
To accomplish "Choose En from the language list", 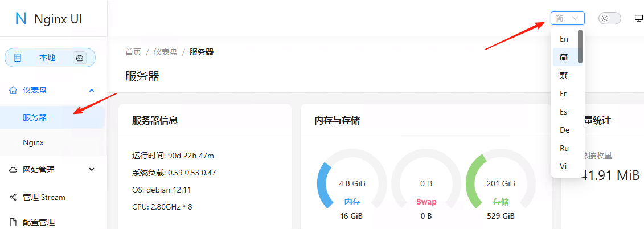I will coord(564,39).
